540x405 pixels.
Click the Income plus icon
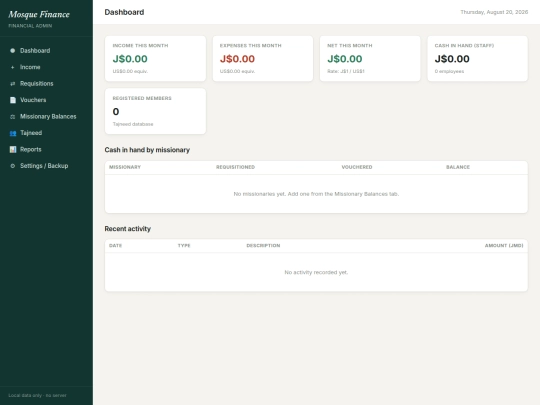13,67
